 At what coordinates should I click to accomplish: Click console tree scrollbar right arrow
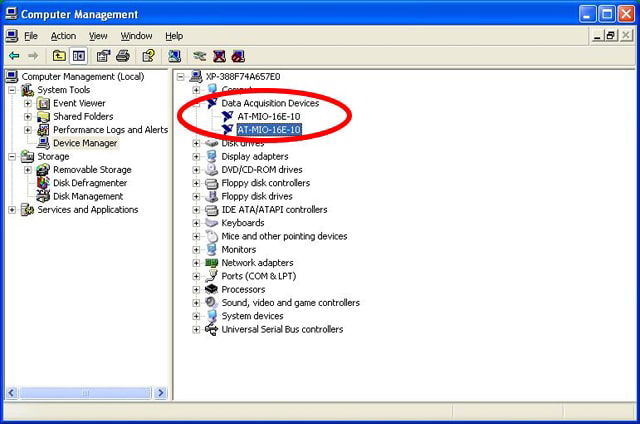pos(161,393)
